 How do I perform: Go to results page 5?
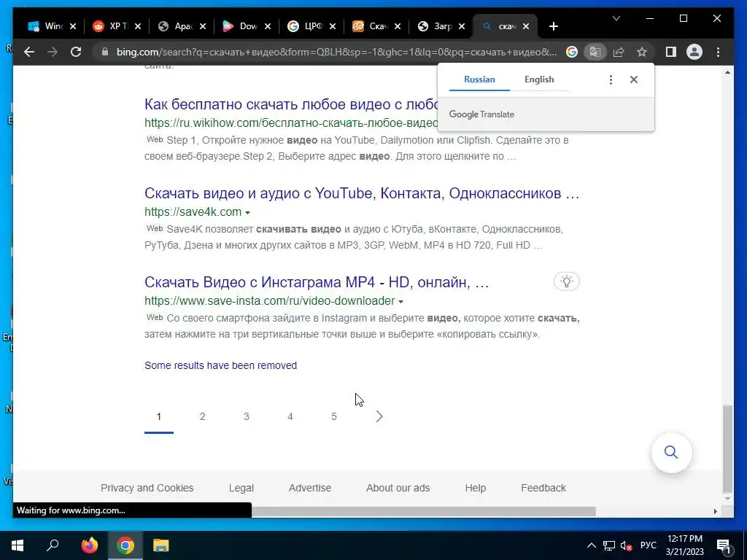[x=334, y=416]
